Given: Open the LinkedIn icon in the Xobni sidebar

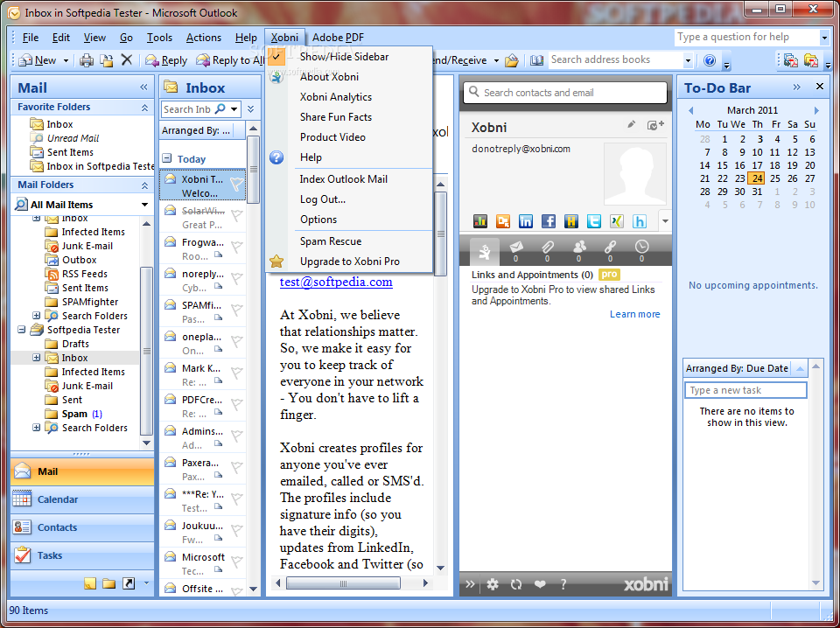Looking at the screenshot, I should [526, 220].
